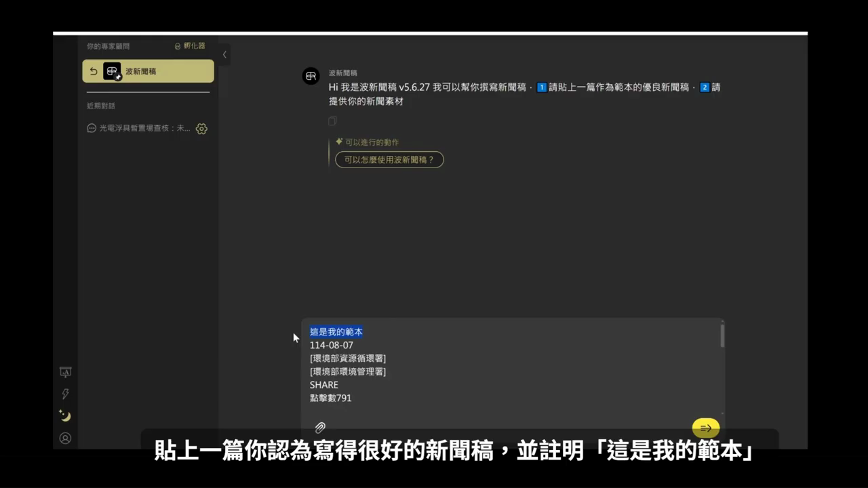Open conversation settings gear for 光電浮具暫置場查核
Viewport: 868px width, 488px height.
click(201, 129)
